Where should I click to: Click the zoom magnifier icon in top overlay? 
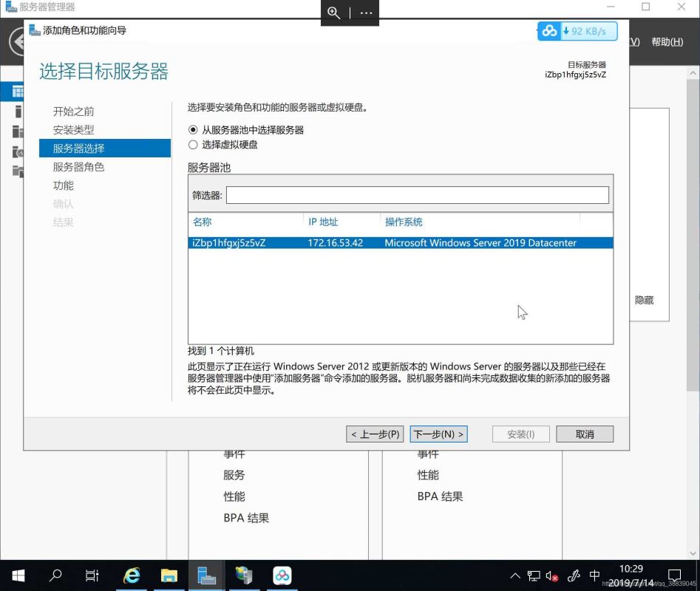[x=334, y=13]
